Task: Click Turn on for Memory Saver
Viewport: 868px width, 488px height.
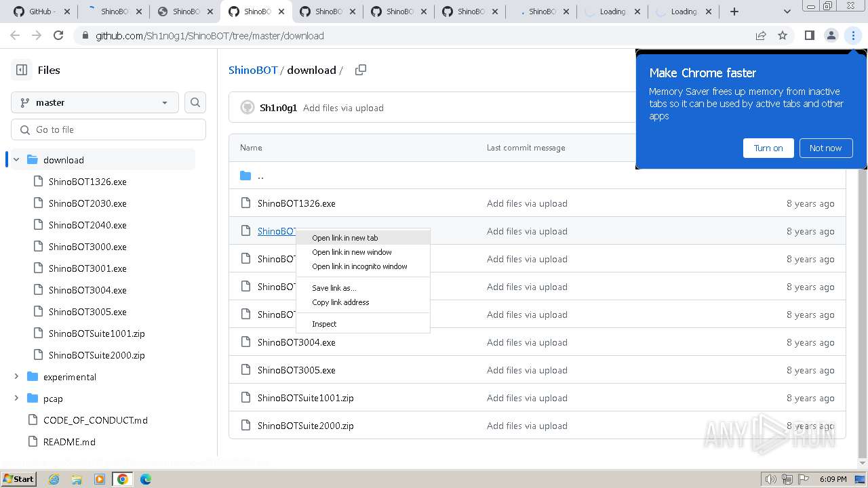Action: 768,148
